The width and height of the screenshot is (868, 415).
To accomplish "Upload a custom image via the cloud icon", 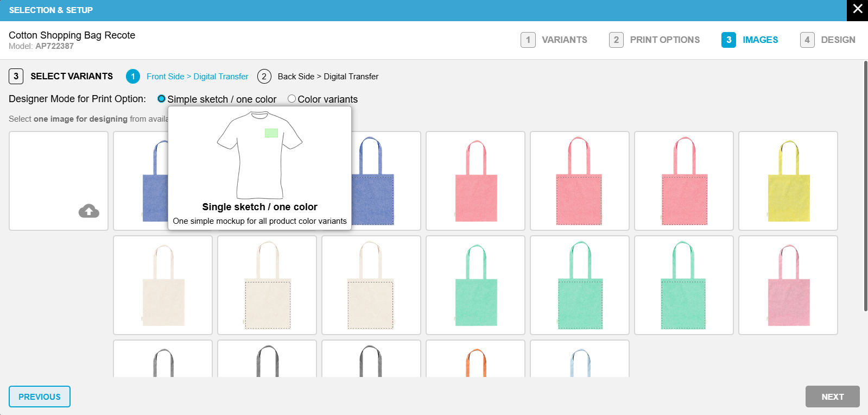I will (89, 211).
